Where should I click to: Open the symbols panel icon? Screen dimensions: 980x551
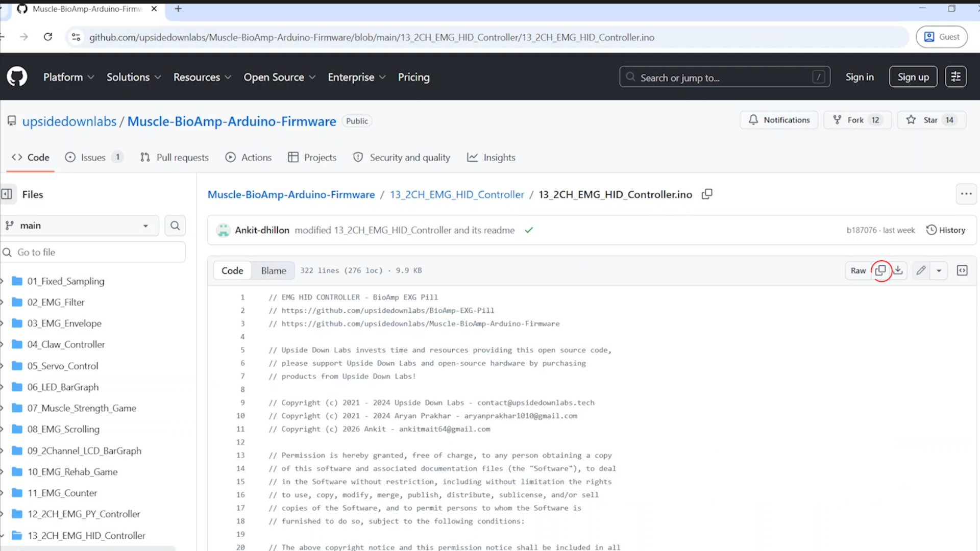pos(962,270)
